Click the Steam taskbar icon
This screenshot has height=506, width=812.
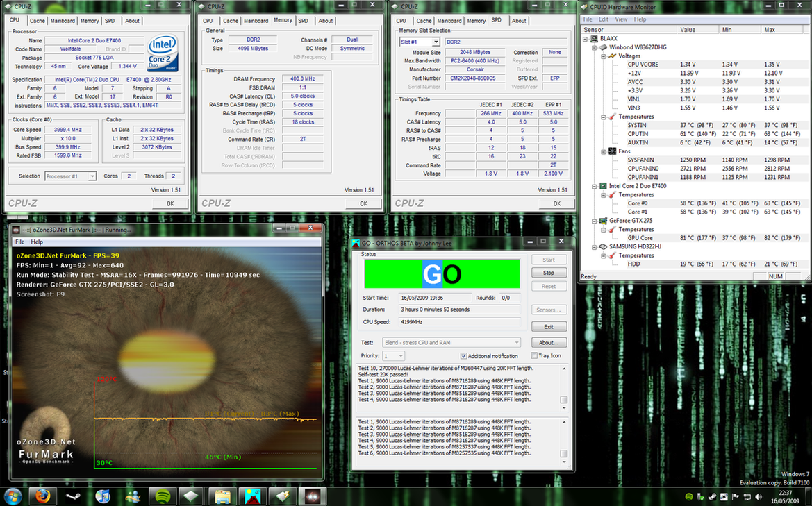tap(73, 496)
